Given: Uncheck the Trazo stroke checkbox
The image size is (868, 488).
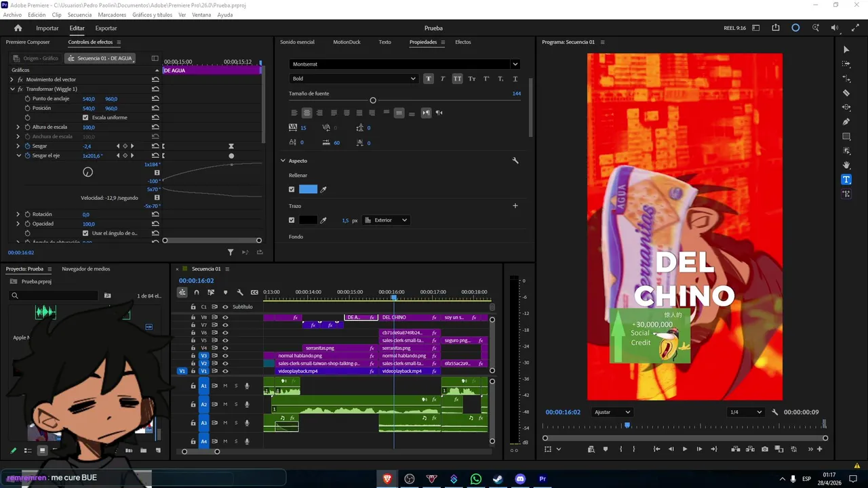Looking at the screenshot, I should click(x=292, y=220).
